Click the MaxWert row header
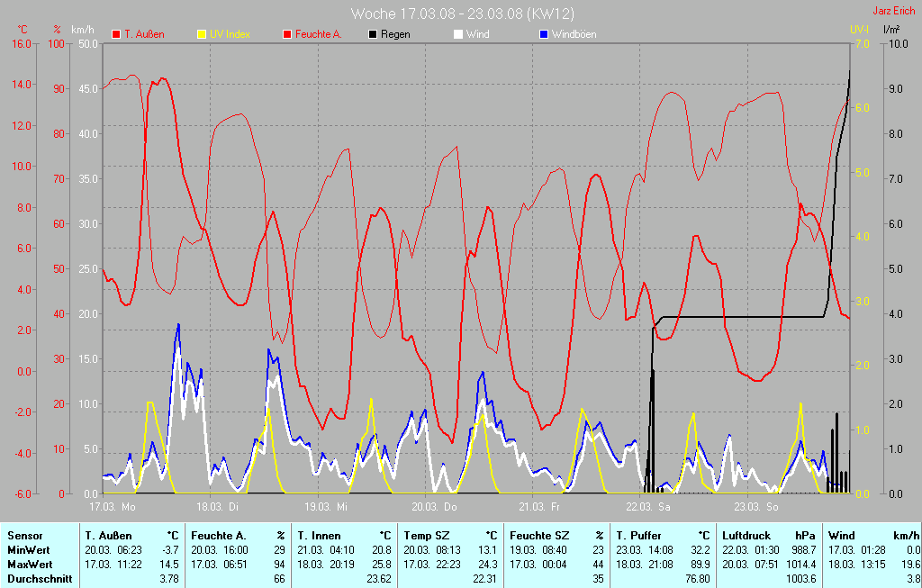The height and width of the screenshot is (588, 922). (30, 565)
